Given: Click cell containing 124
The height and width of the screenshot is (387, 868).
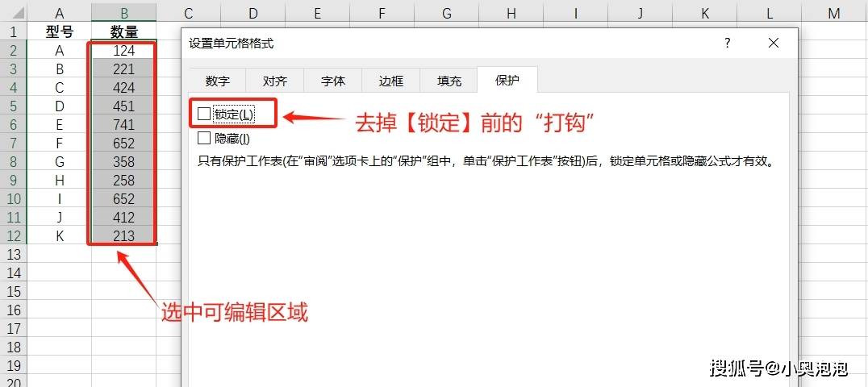Looking at the screenshot, I should 123,50.
